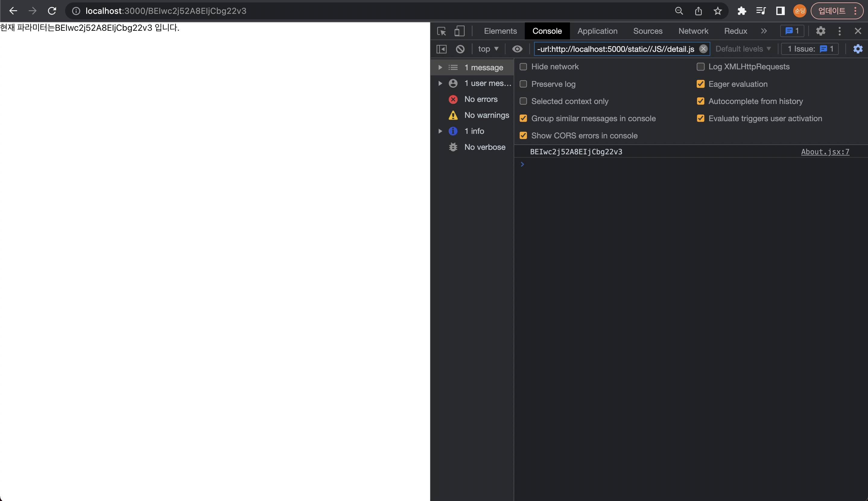The image size is (868, 501).
Task: Open the issues badge showing 1
Action: point(792,31)
